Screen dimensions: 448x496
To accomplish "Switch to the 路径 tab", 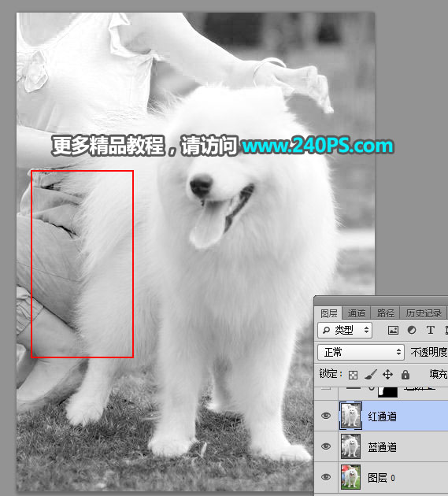I will coord(385,313).
